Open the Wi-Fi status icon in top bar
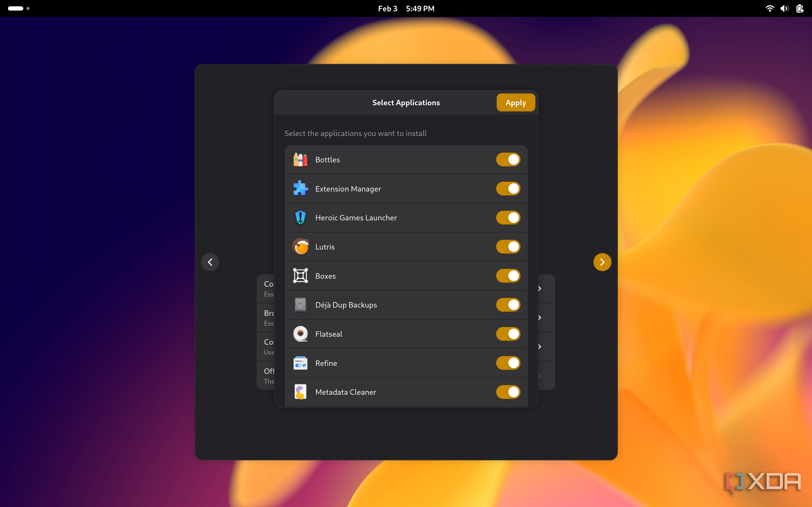812x507 pixels. (x=769, y=8)
